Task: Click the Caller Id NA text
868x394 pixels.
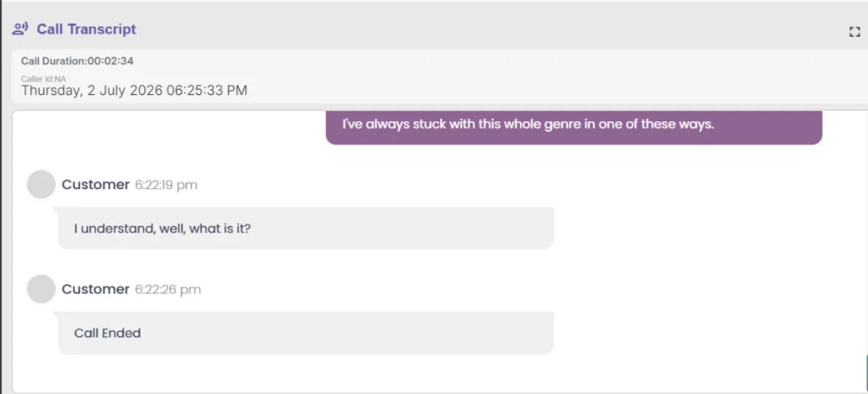Action: (43, 79)
